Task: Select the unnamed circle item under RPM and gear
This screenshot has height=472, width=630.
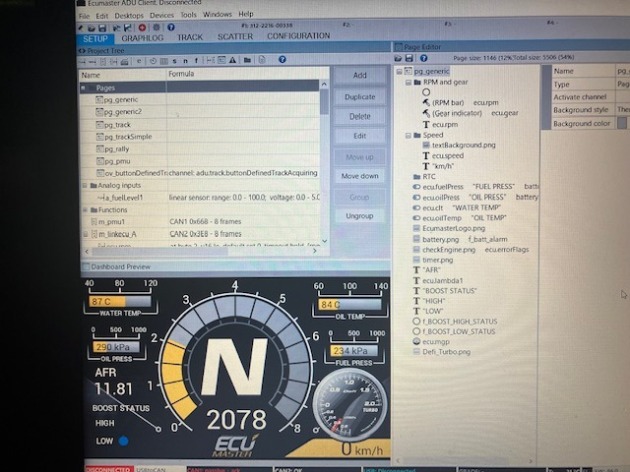Action: click(x=426, y=92)
